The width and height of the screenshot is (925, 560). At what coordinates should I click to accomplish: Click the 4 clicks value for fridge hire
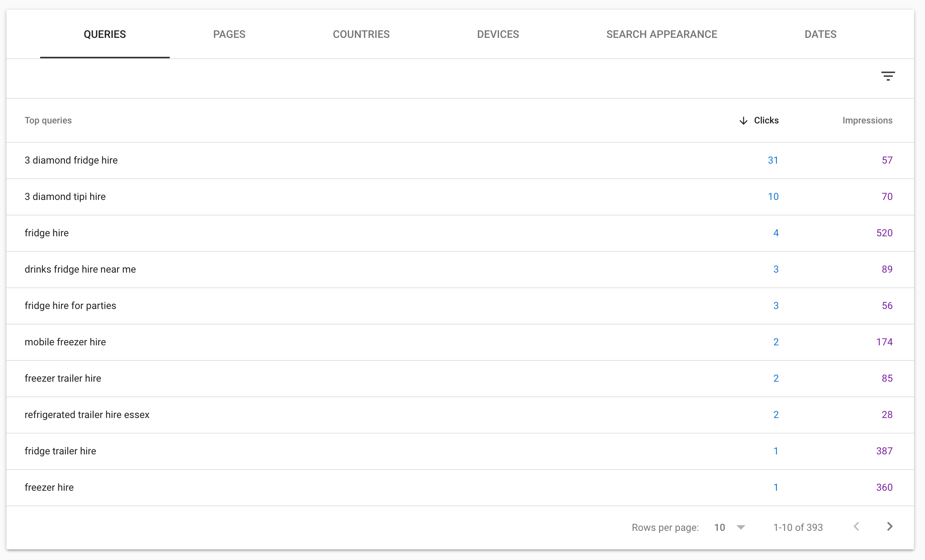[776, 233]
